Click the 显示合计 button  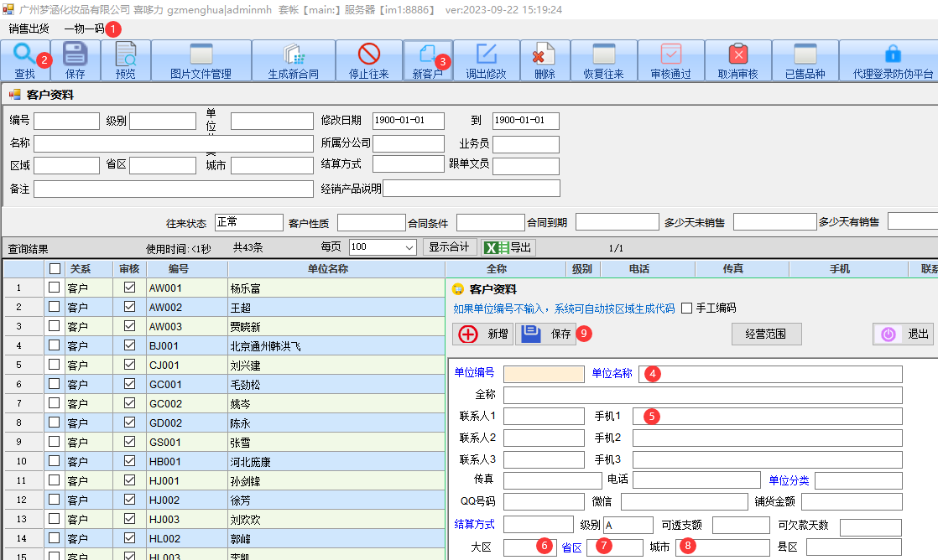449,247
